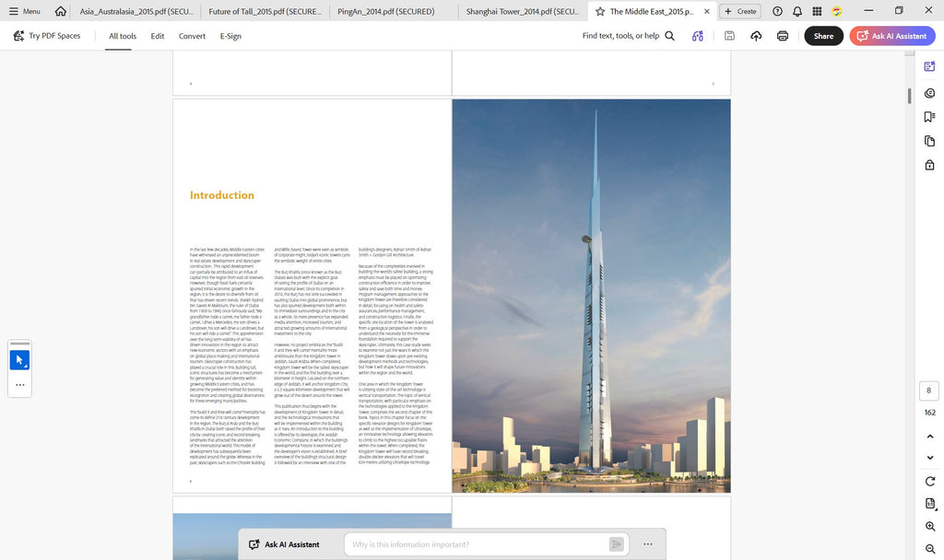Image resolution: width=944 pixels, height=560 pixels.
Task: Click the zoom in magnifier icon
Action: coord(929,526)
